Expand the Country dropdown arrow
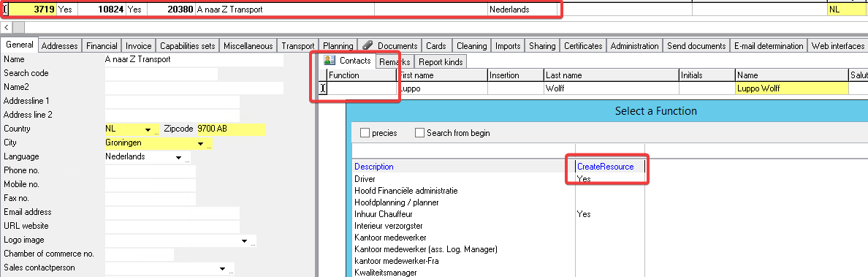This screenshot has height=277, width=868. [148, 129]
